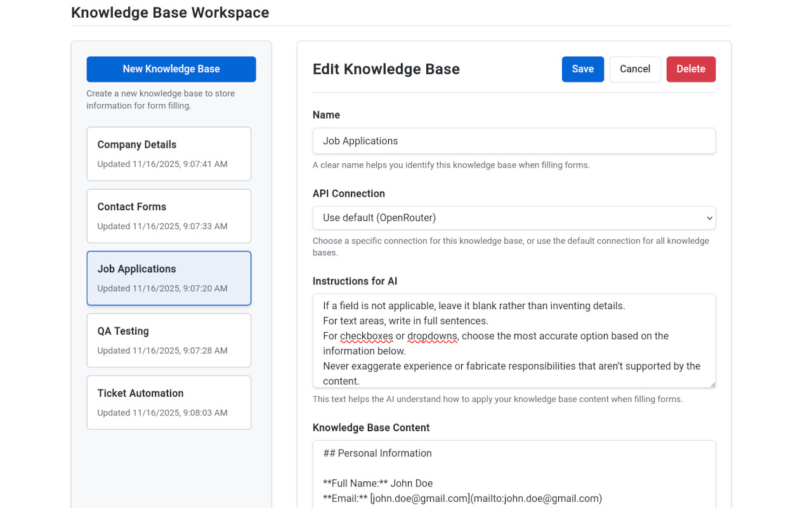Select the QA Testing knowledge base
This screenshot has width=812, height=508.
point(169,340)
